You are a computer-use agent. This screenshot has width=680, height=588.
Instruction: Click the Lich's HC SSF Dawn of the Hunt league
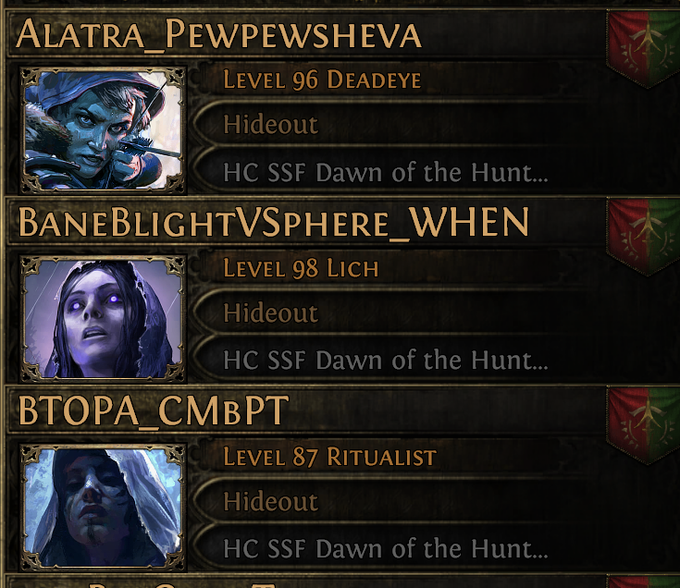(385, 360)
